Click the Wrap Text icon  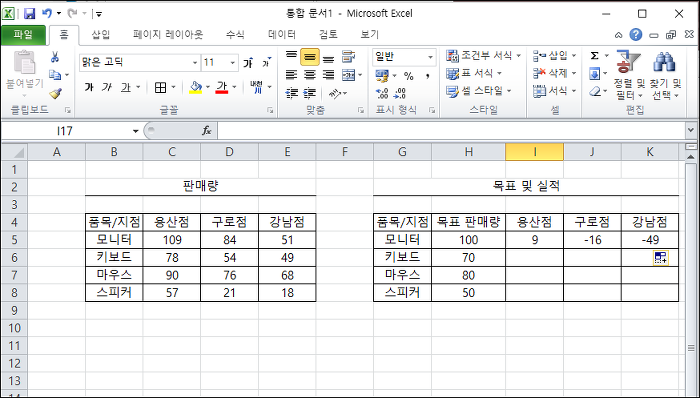(348, 57)
